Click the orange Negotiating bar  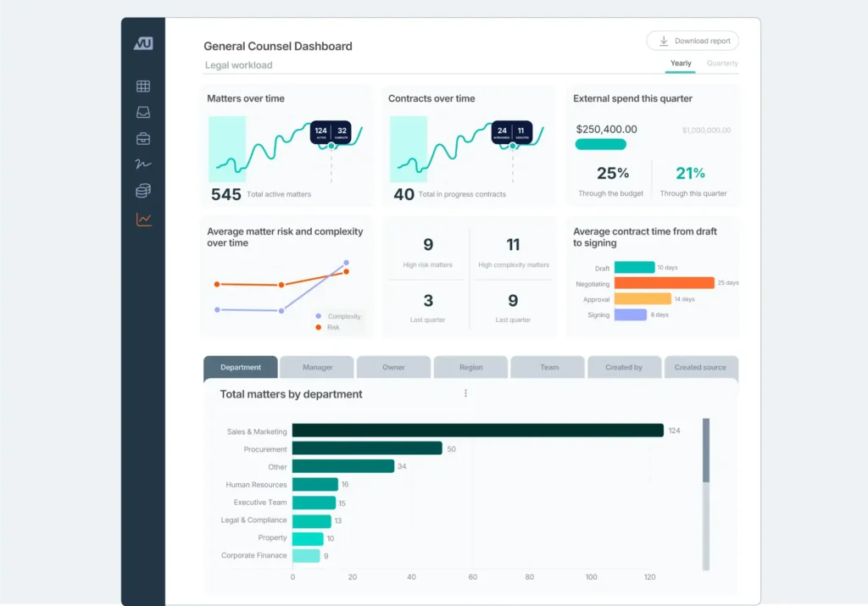pyautogui.click(x=664, y=283)
